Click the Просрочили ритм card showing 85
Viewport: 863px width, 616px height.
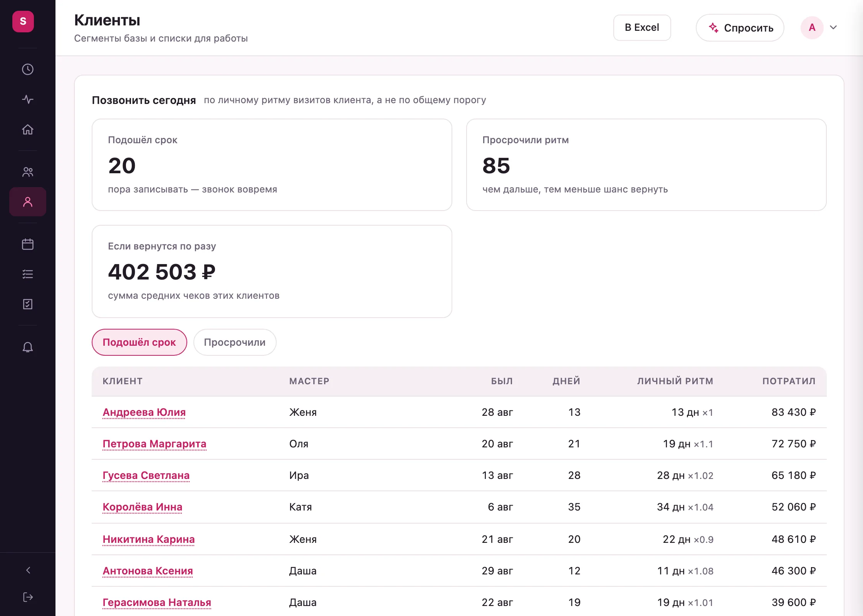pos(646,165)
